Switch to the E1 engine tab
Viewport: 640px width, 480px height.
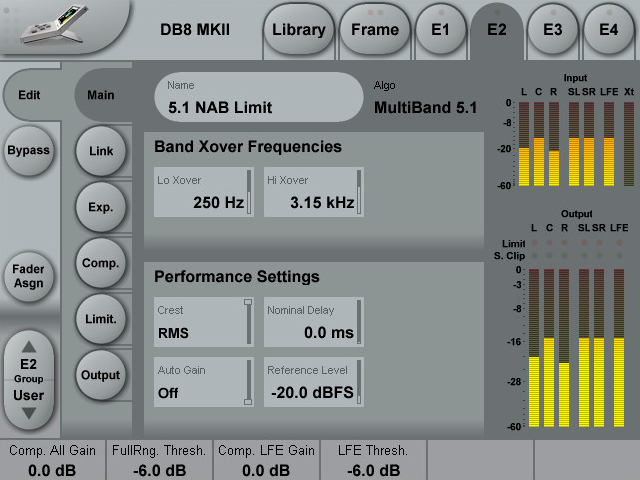[x=440, y=29]
